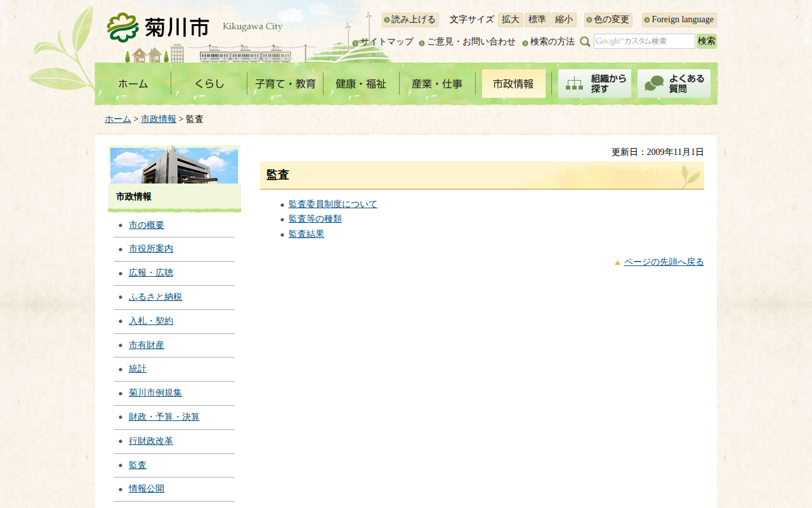Open ふるさと納税 in sidebar
This screenshot has width=812, height=508.
[155, 297]
